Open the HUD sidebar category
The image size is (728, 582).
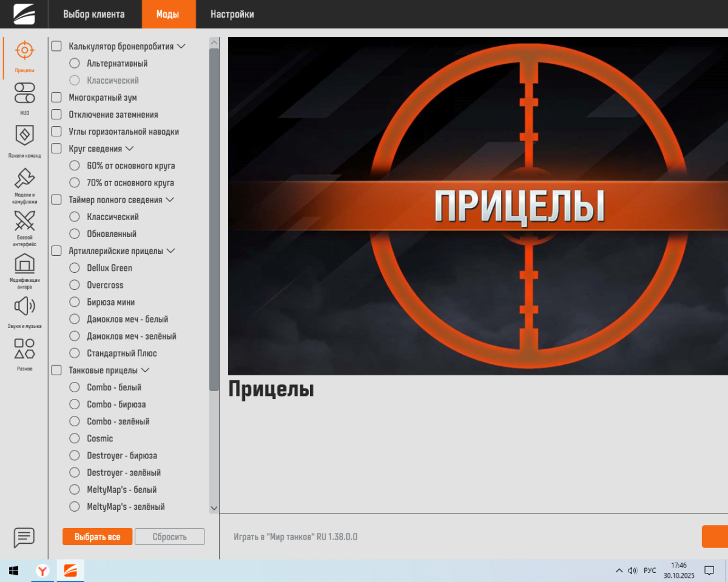tap(24, 99)
